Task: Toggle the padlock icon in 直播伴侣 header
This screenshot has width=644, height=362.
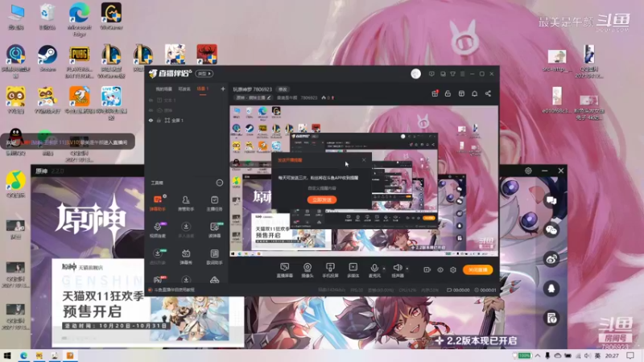Action: (448, 93)
